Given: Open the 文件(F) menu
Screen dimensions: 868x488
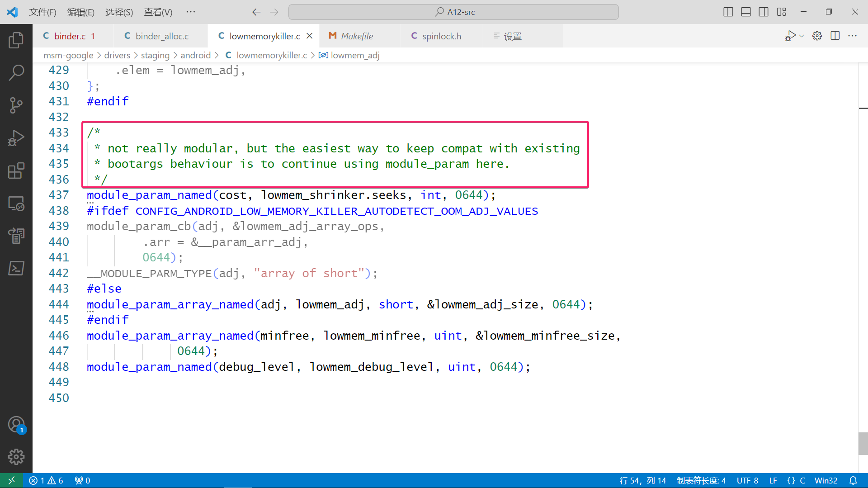Looking at the screenshot, I should (x=42, y=12).
